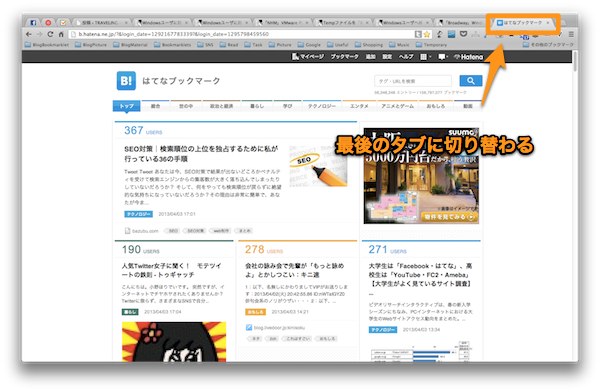Viewport: 600px width, 392px height.
Task: Open the SEO対策 article headline
Action: 201,154
